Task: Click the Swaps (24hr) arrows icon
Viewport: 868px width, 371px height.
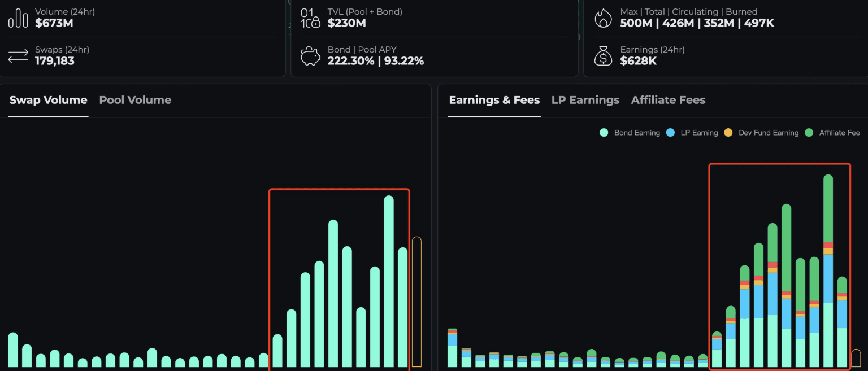Action: [x=18, y=56]
